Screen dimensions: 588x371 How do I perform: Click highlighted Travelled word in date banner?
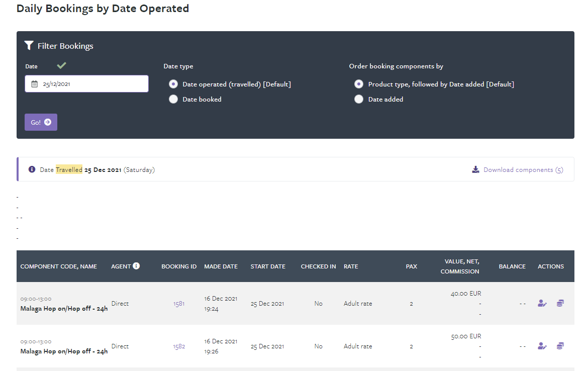pos(69,169)
